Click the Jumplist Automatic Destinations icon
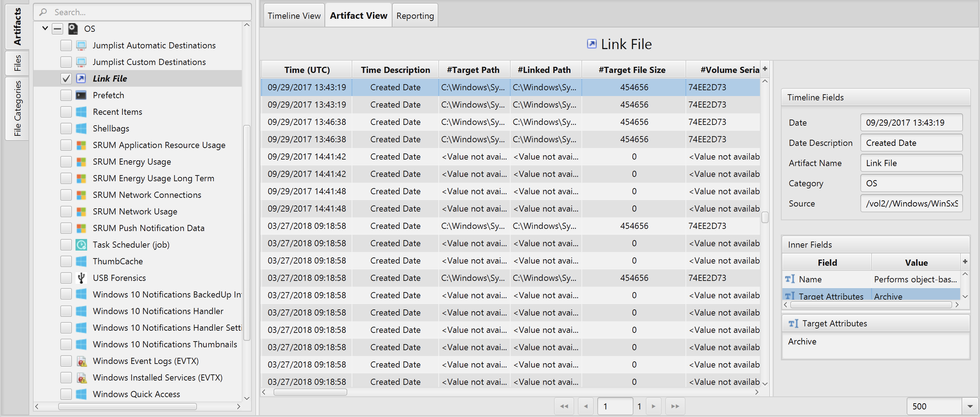The width and height of the screenshot is (980, 417). (x=81, y=45)
